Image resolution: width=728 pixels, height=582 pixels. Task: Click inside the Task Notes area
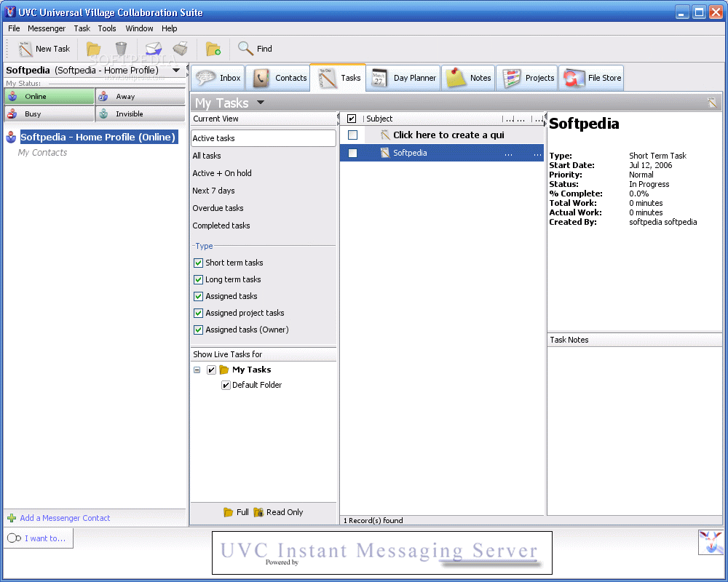click(634, 431)
